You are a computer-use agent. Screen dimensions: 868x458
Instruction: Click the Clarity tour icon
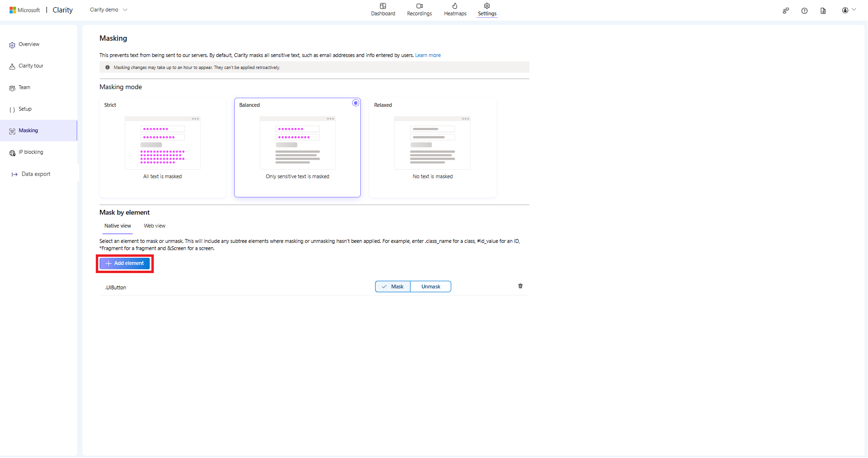[12, 67]
